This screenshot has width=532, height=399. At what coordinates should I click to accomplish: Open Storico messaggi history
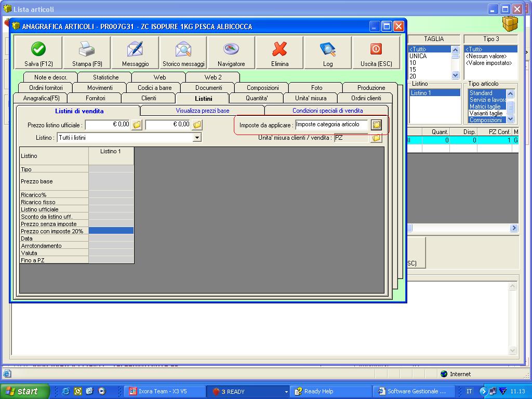tap(183, 54)
